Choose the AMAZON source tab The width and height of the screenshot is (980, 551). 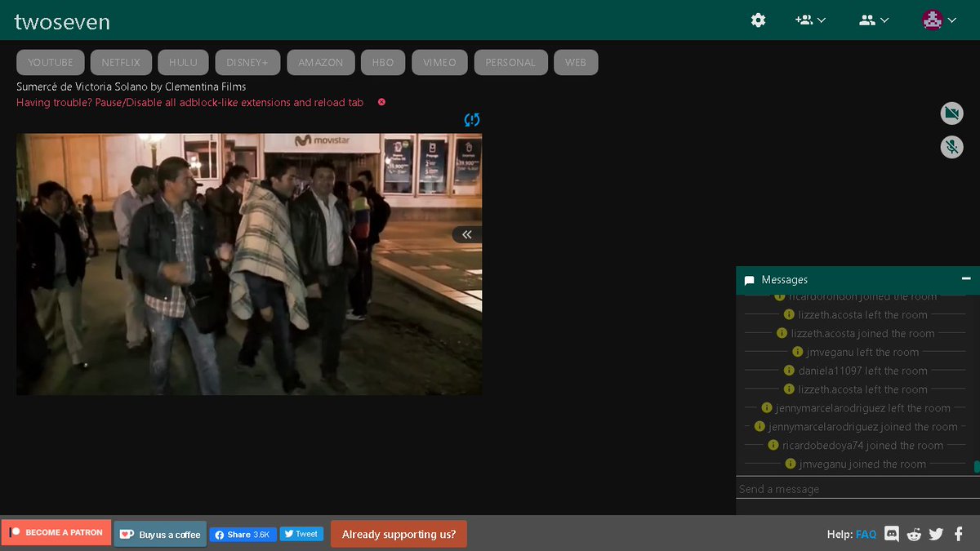pos(321,62)
